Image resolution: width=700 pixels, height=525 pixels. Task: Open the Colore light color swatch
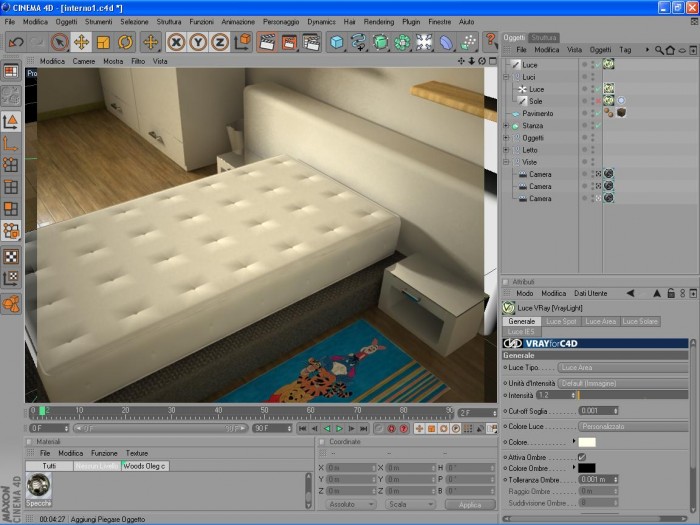pos(587,442)
